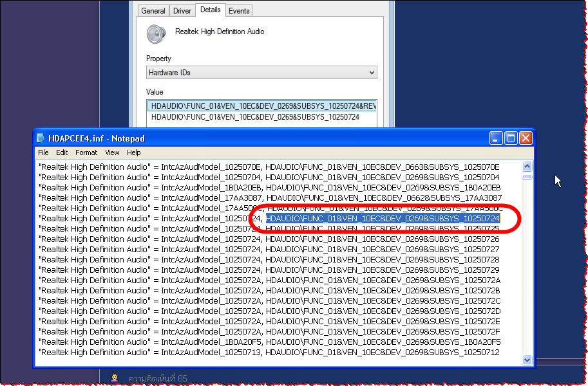Click the Notepad line ending SUBSYS_1025072F
Screen dimensions: 588x386
[x=269, y=332]
